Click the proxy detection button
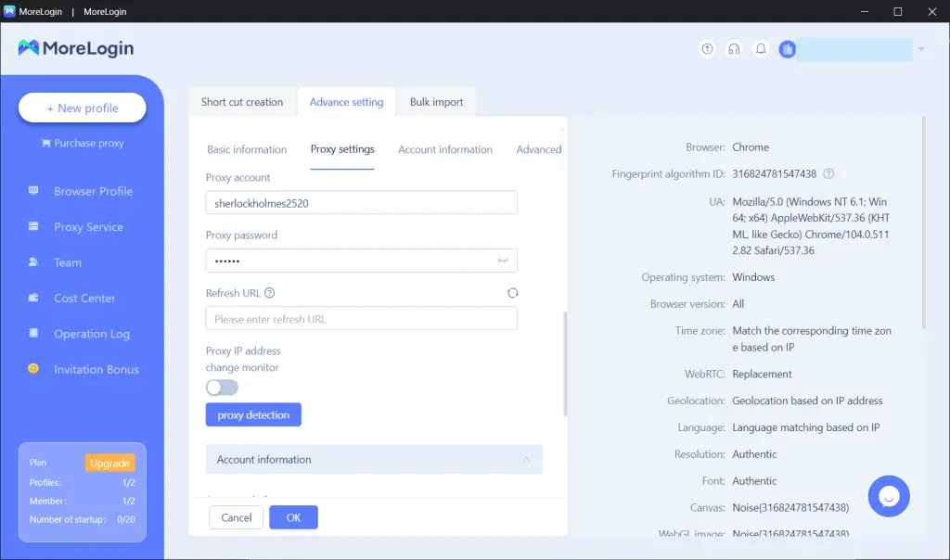Viewport: 950px width, 560px height. tap(253, 414)
